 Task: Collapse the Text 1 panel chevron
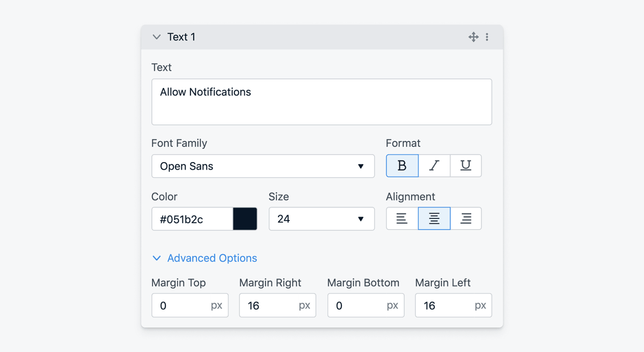[x=157, y=37]
